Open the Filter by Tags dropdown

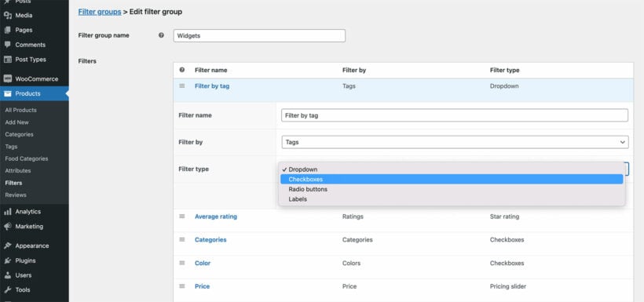455,142
